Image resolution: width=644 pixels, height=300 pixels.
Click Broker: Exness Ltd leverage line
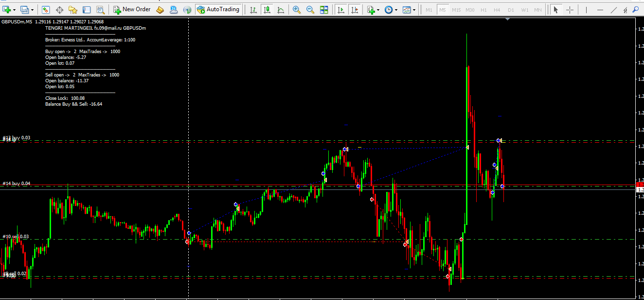tap(90, 40)
